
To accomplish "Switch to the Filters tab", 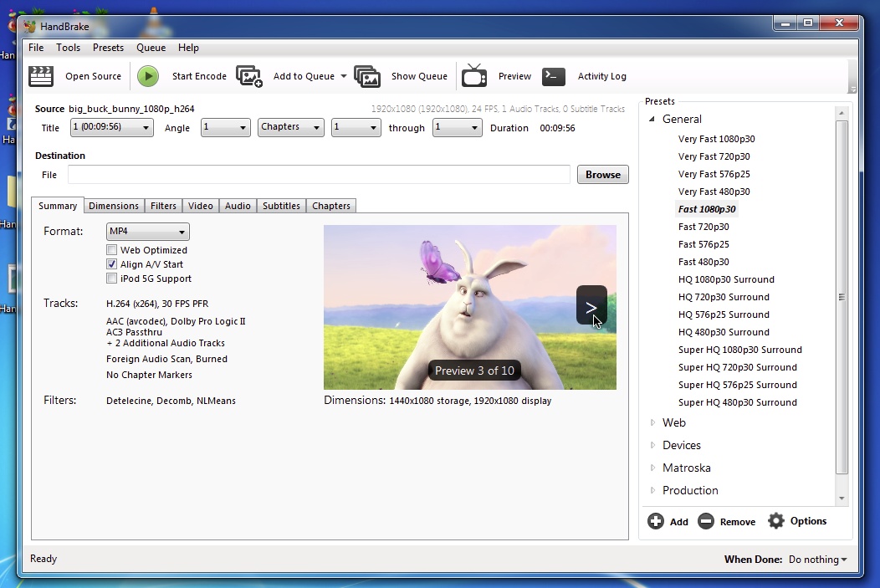I will [x=163, y=206].
